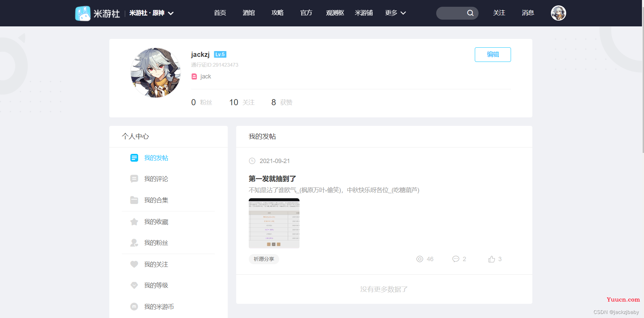The height and width of the screenshot is (318, 644).
Task: Click the large profile avatar image
Action: click(x=156, y=73)
